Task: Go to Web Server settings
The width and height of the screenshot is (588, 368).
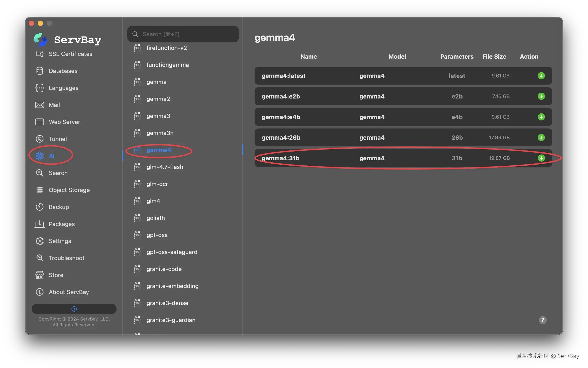Action: [64, 122]
